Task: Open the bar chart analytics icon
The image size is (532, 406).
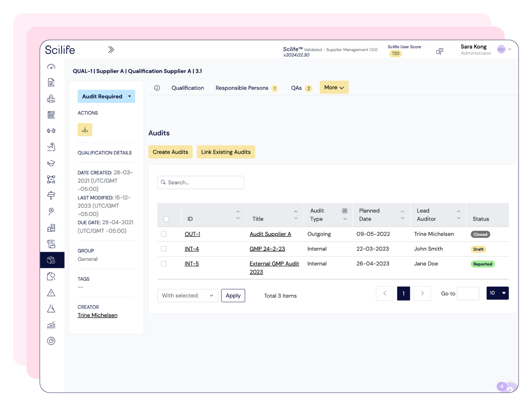Action: [51, 325]
